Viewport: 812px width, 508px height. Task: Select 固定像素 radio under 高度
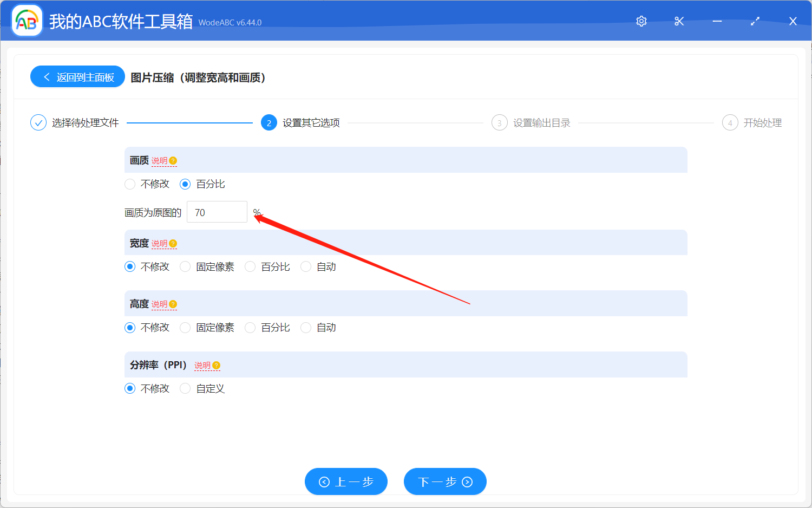click(x=185, y=328)
